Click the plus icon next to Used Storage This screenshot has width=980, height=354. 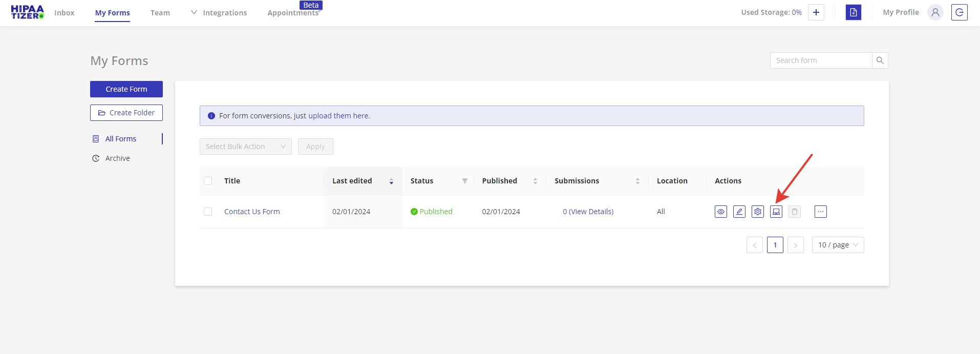(x=816, y=12)
